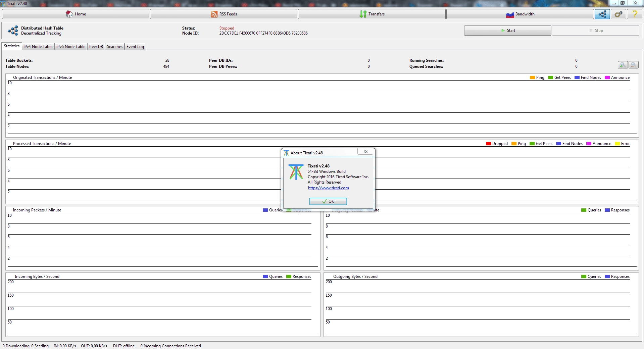Click 'DHT: offline' in the status bar

(x=124, y=346)
